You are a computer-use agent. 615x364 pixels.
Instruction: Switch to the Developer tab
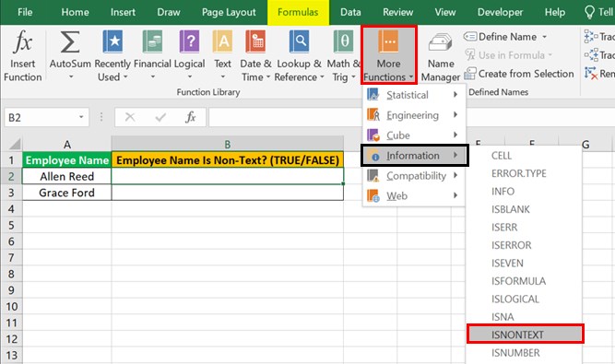[x=500, y=12]
